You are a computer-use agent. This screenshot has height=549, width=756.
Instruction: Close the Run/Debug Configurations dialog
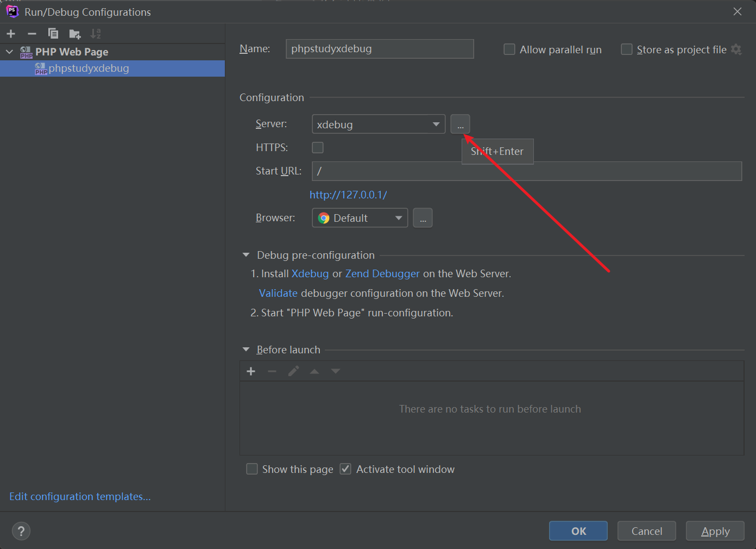(x=738, y=11)
